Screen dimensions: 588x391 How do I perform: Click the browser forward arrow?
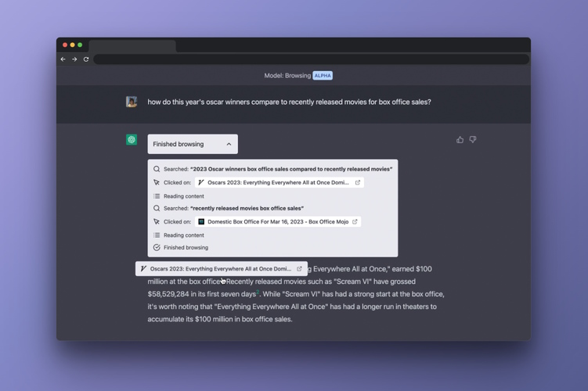[x=74, y=59]
